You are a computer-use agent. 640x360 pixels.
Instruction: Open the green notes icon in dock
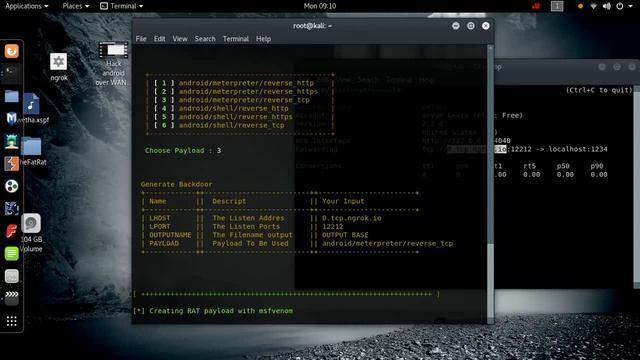11,253
